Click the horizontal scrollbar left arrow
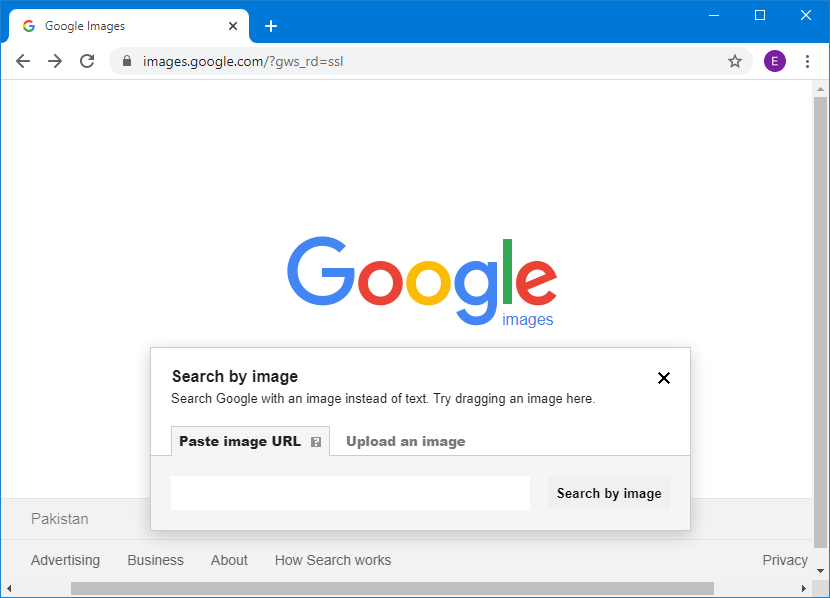The width and height of the screenshot is (830, 598). 9,588
